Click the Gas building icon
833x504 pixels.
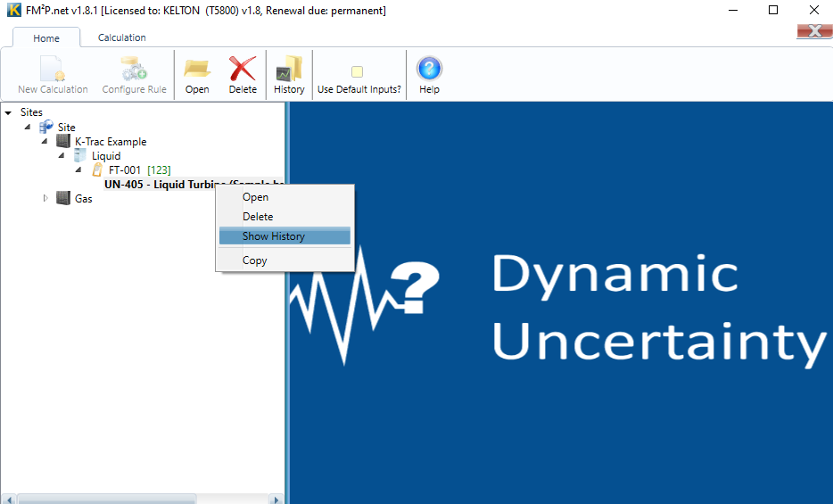pos(63,198)
